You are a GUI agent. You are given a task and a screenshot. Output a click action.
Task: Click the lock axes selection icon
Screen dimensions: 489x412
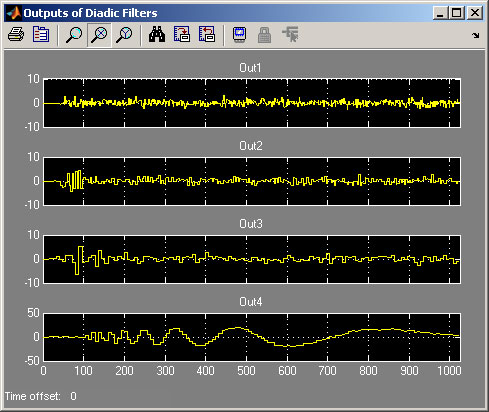[x=264, y=35]
